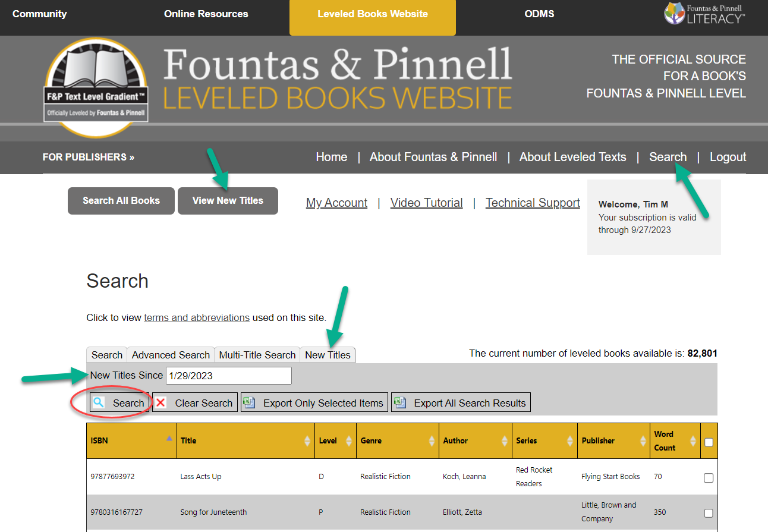Screen dimensions: 768x532
Task: Switch to the Advanced Search tab
Action: [171, 355]
